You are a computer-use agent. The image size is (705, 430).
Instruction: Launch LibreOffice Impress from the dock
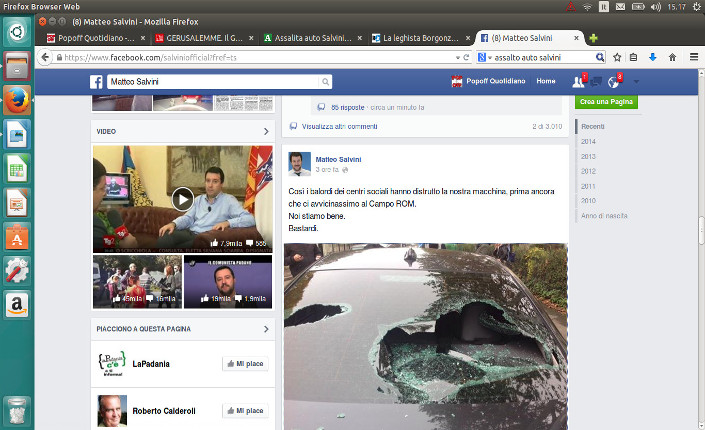coord(17,202)
